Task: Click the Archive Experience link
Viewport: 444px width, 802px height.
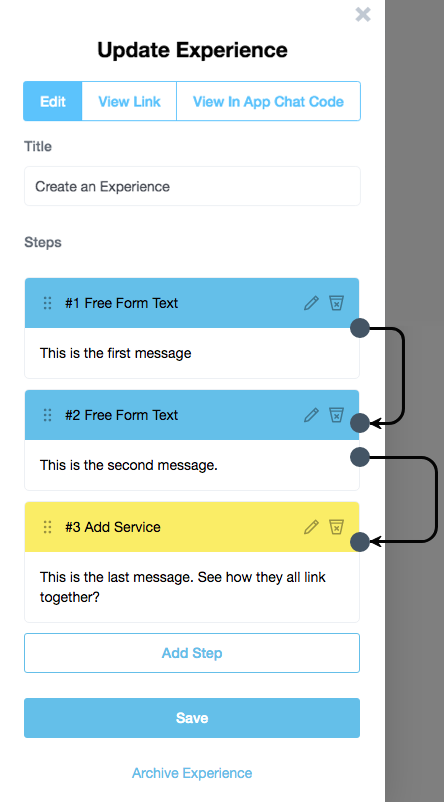Action: pyautogui.click(x=192, y=773)
